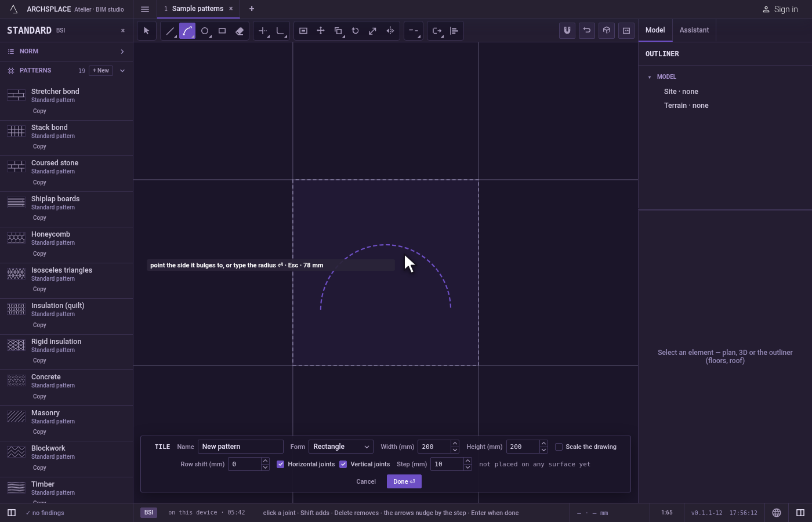Screen dimensions: 812x522
Task: Click Sign in
Action: (x=780, y=9)
